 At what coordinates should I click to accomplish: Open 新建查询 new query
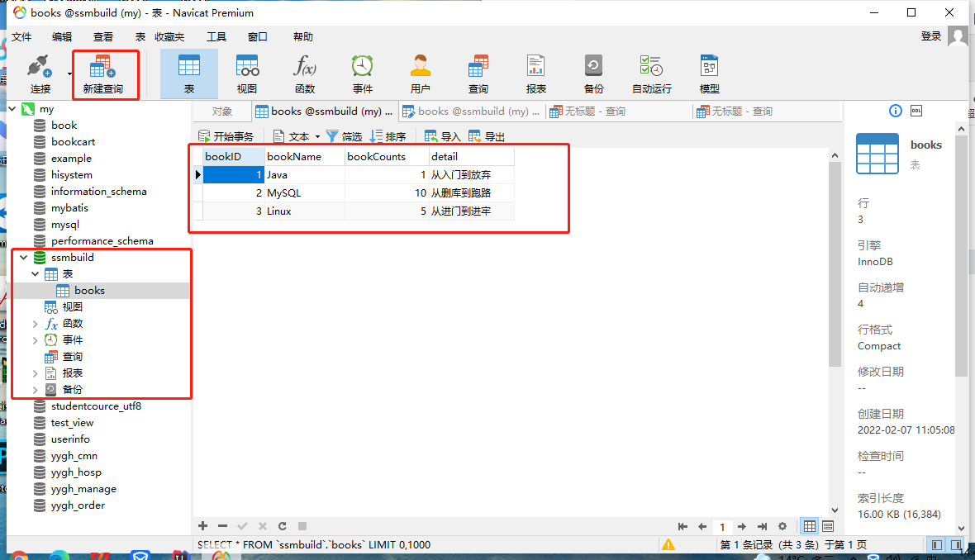103,74
